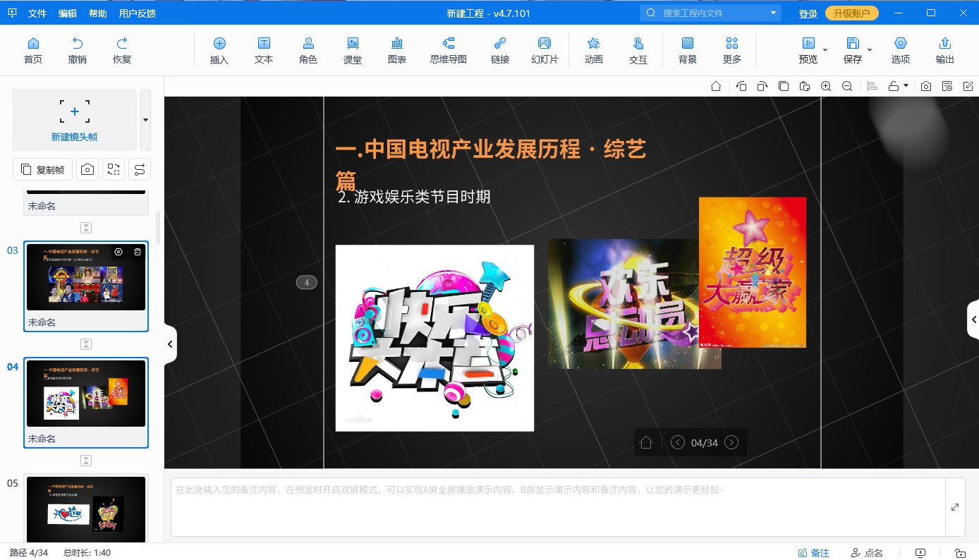Open the 编辑 menu
Screen dimensions: 979x560
68,13
